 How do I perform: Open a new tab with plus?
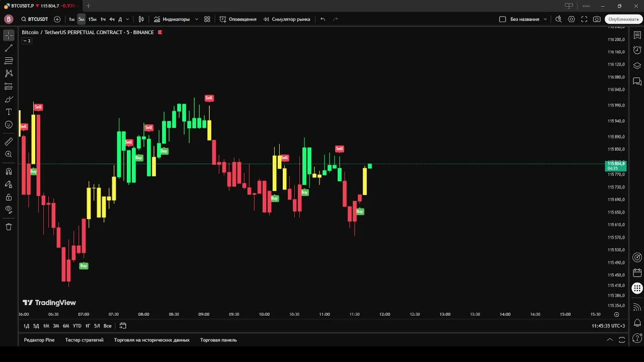pyautogui.click(x=89, y=6)
